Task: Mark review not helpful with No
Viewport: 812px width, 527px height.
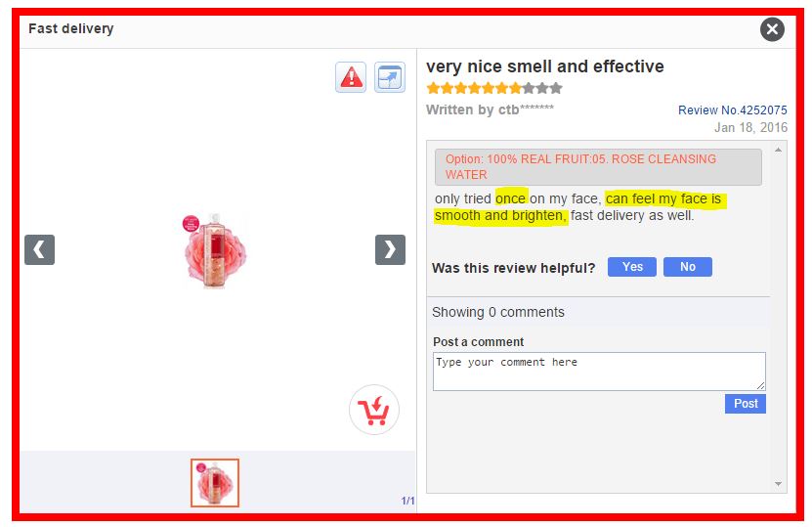Action: click(x=687, y=267)
